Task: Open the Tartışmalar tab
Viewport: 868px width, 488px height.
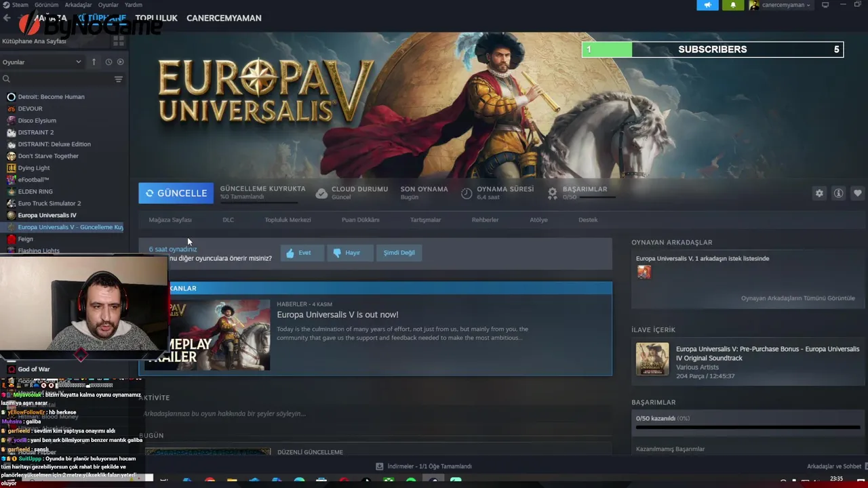Action: pyautogui.click(x=425, y=220)
